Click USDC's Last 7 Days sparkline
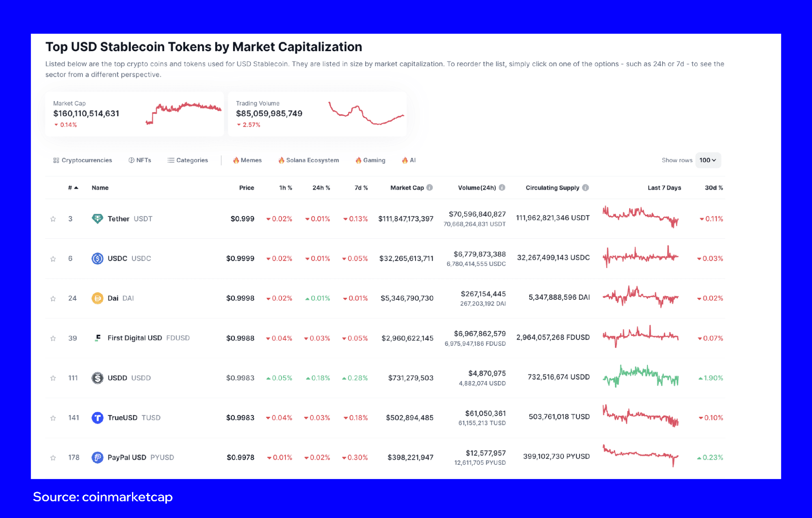The image size is (812, 518). (641, 257)
